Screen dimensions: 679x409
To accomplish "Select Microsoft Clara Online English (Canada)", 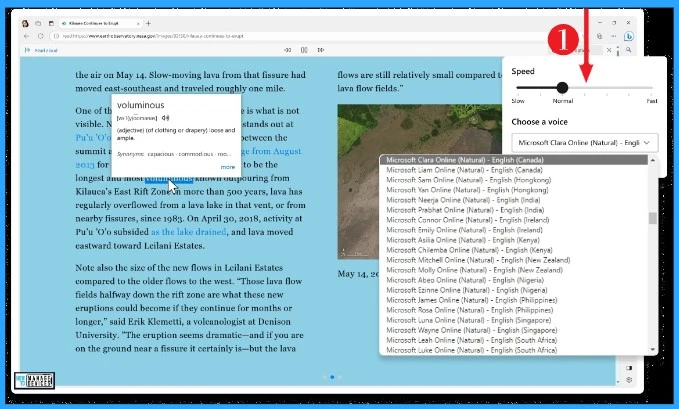I will click(x=514, y=160).
